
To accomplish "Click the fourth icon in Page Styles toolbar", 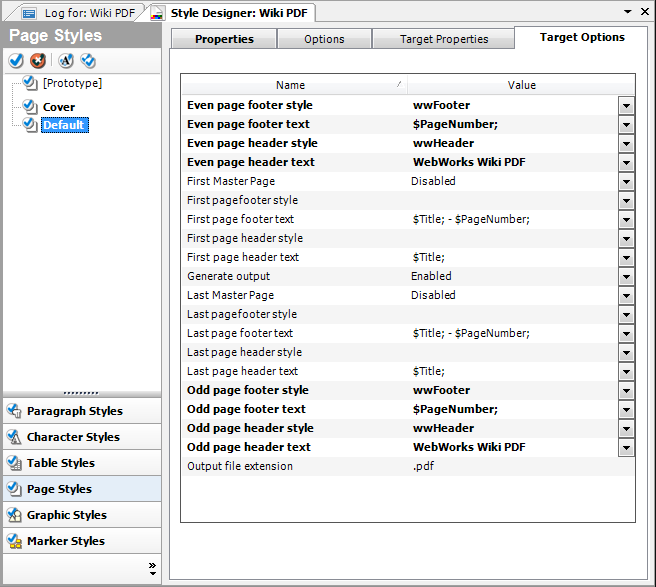I will [x=88, y=61].
